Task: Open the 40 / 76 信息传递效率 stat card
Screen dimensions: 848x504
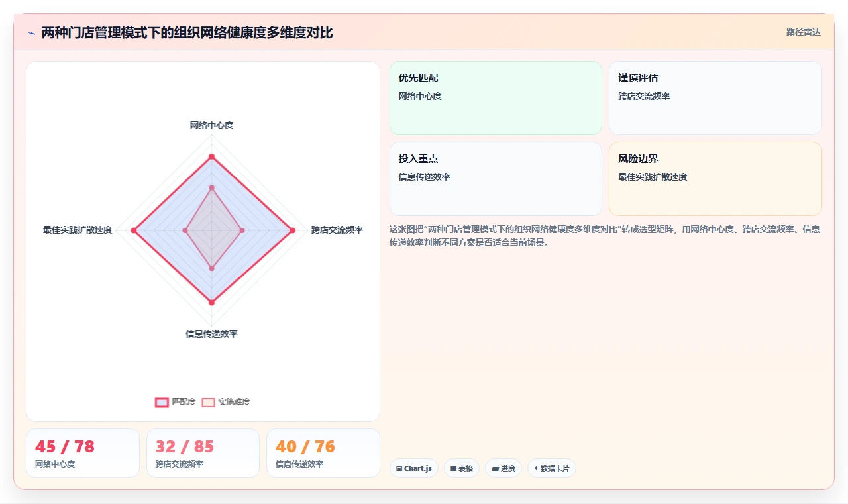Action: click(323, 453)
